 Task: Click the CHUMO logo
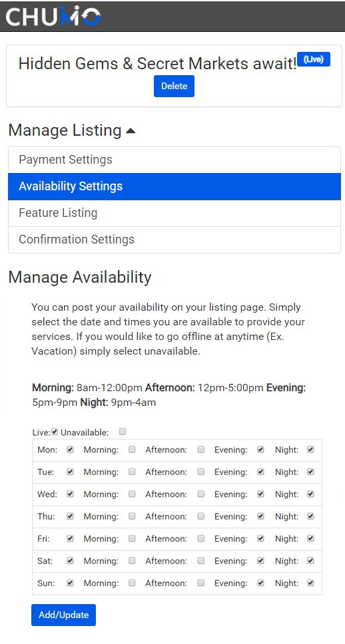pos(53,17)
